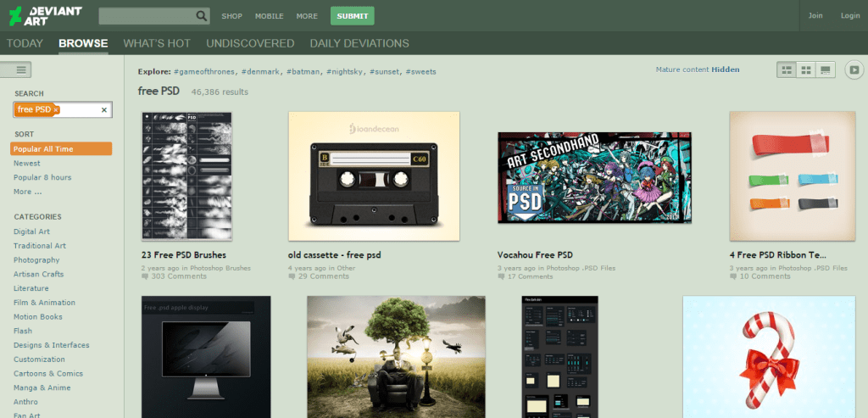Select Manga & Anime category
Screen dimensions: 868x418
pos(42,388)
